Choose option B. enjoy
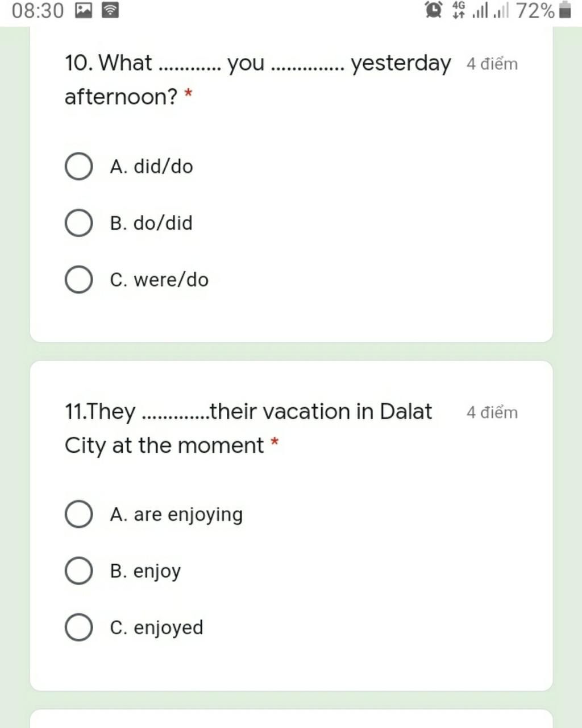 tap(123, 571)
